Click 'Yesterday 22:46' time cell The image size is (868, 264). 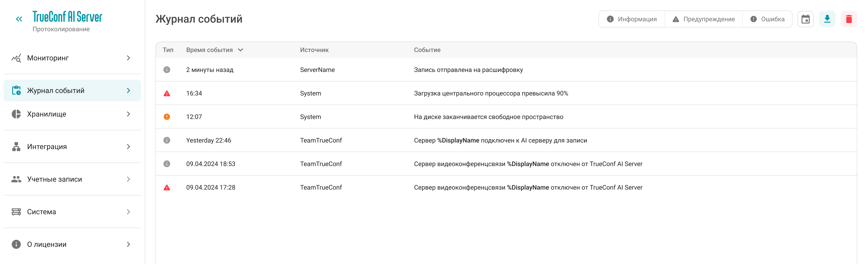coord(209,140)
